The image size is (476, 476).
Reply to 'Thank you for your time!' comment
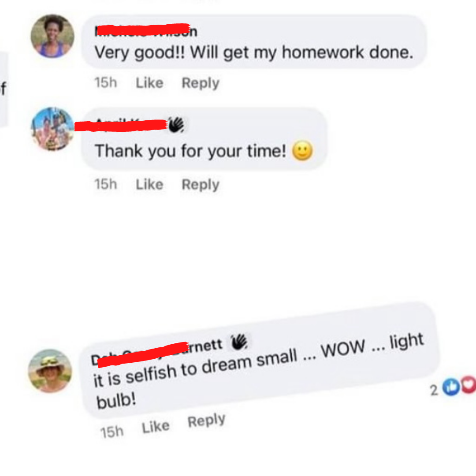[x=201, y=185]
